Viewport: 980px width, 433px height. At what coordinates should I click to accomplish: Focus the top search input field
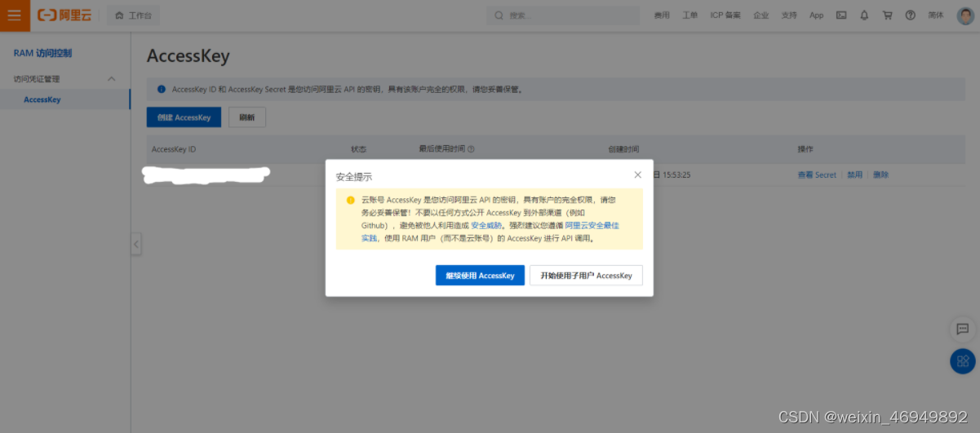click(564, 15)
